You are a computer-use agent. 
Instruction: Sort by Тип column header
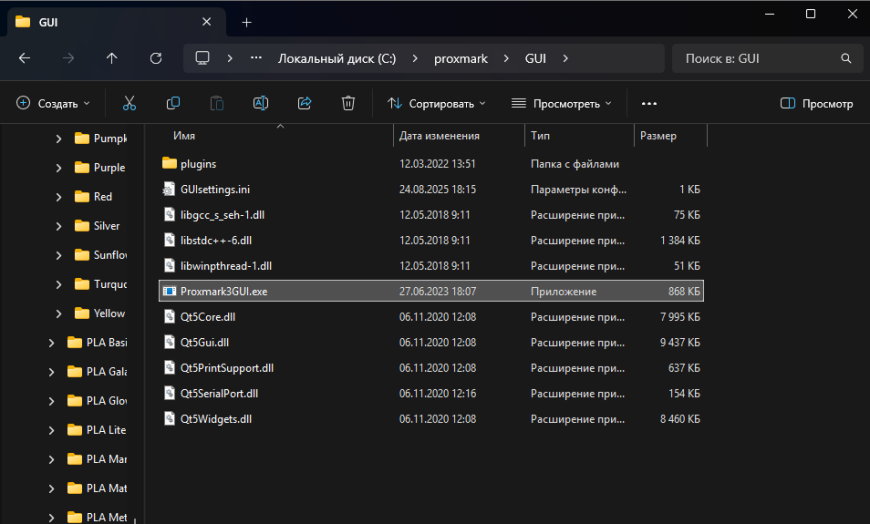point(540,135)
